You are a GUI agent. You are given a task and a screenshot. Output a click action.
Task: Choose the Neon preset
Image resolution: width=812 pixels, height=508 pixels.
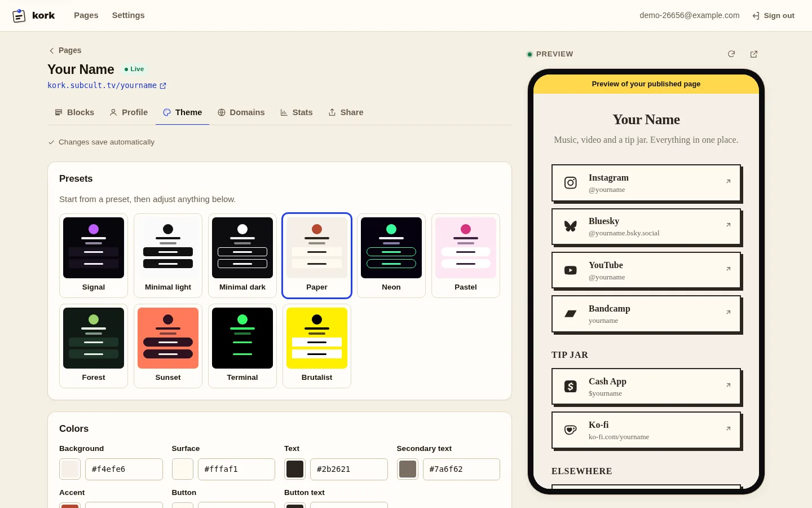[391, 256]
